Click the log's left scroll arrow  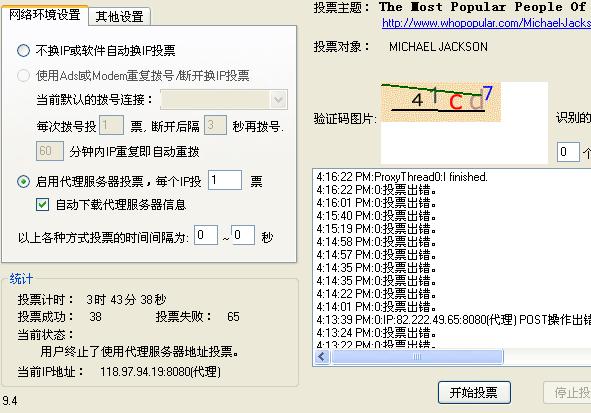click(322, 356)
